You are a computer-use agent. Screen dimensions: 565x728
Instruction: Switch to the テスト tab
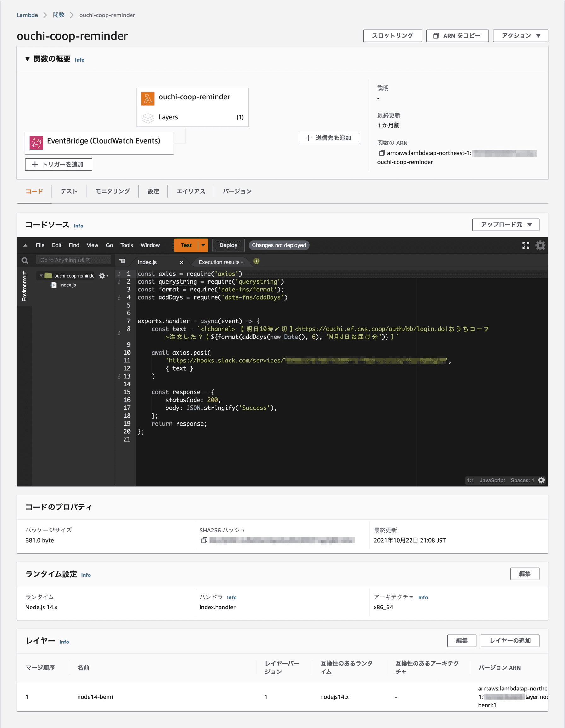[x=69, y=191]
